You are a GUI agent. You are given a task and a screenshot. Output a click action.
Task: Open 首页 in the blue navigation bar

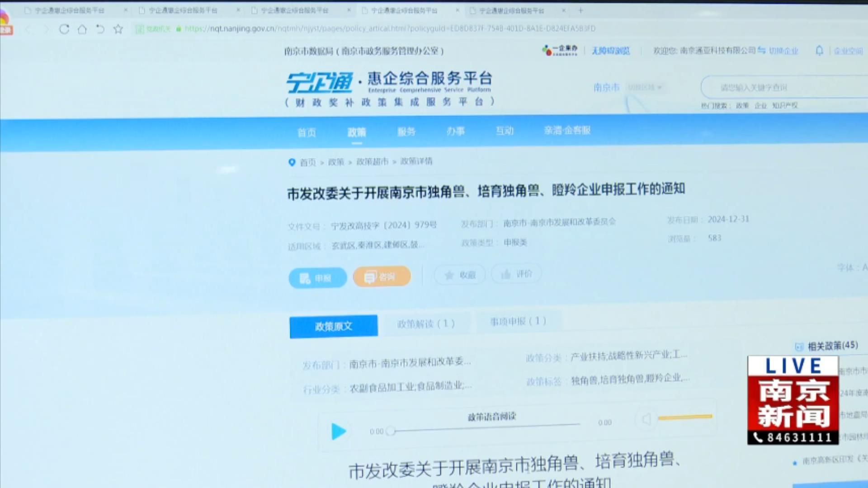tap(307, 133)
